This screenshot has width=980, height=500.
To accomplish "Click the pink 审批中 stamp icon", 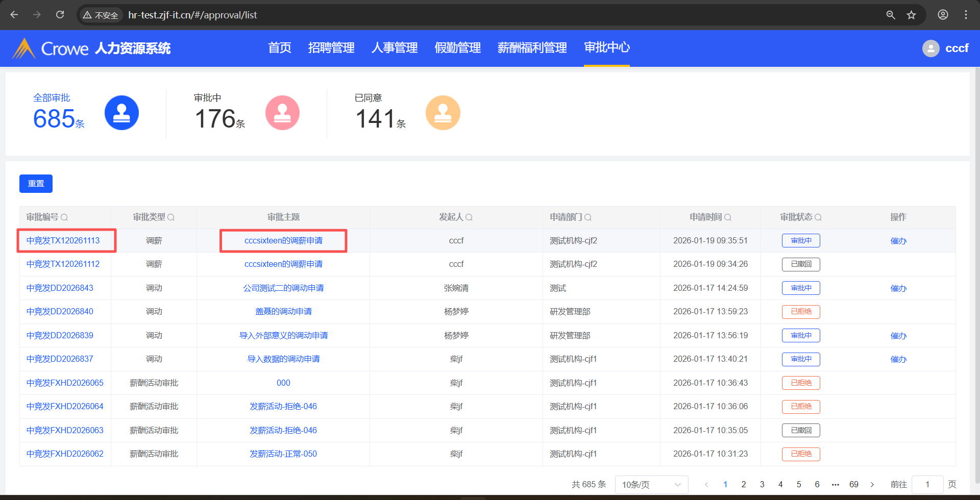I will 282,113.
